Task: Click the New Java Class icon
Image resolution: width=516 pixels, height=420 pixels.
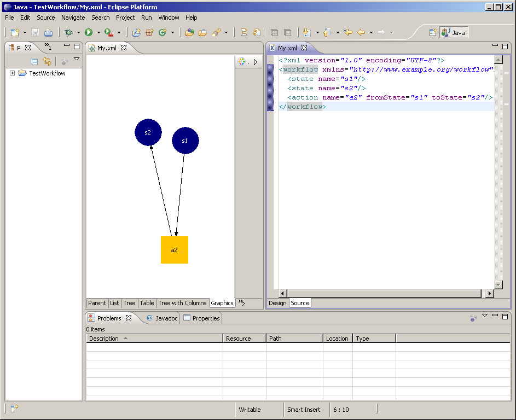Action: (x=162, y=33)
